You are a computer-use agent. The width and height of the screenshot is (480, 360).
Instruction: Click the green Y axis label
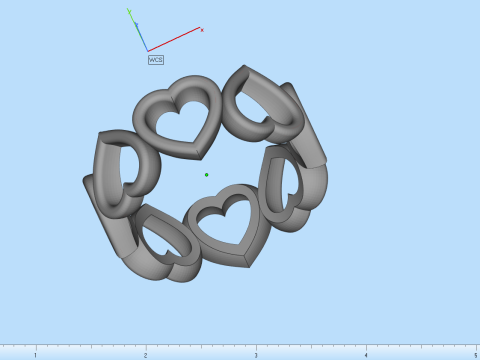[x=129, y=12]
